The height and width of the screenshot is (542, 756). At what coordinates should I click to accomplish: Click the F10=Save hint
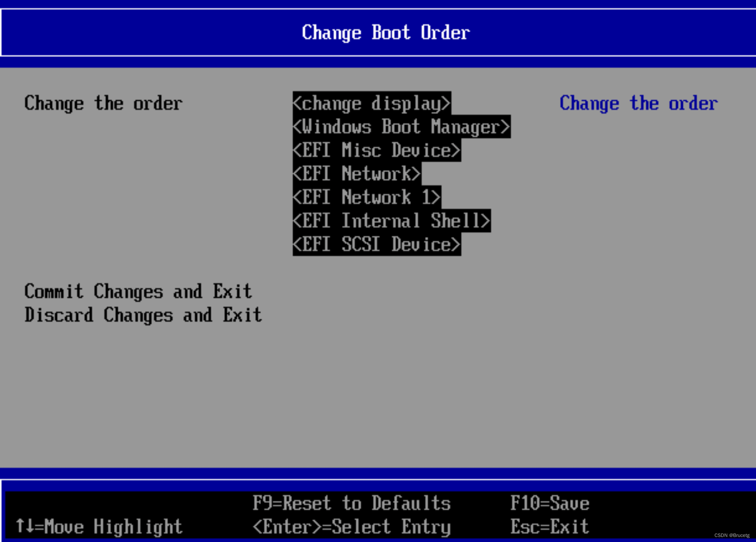click(x=550, y=503)
